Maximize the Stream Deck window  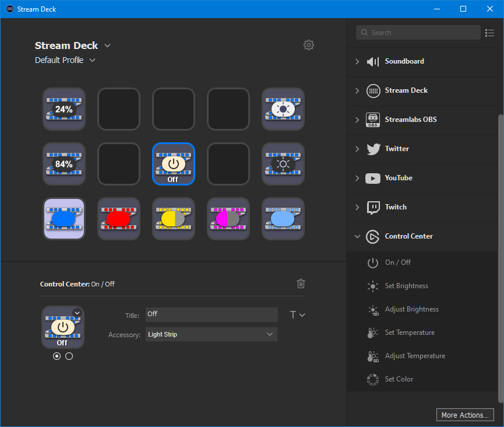(463, 9)
